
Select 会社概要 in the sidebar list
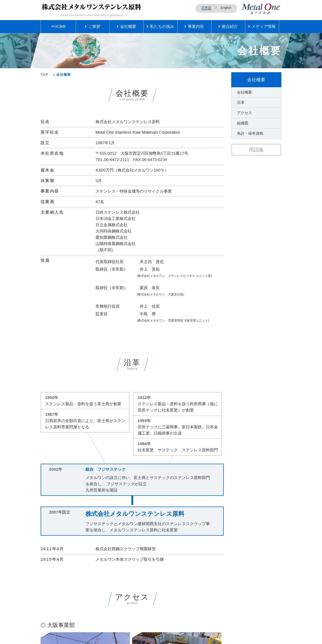tap(256, 92)
